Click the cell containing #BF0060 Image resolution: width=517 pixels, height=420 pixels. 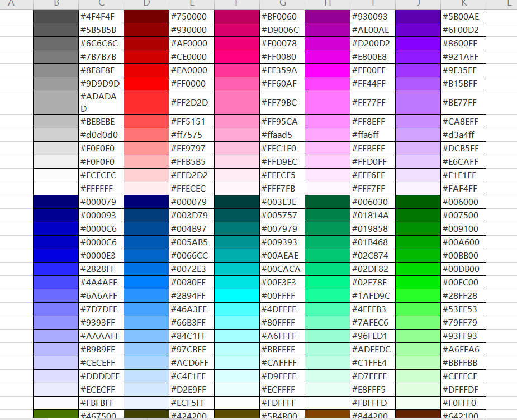click(x=282, y=16)
